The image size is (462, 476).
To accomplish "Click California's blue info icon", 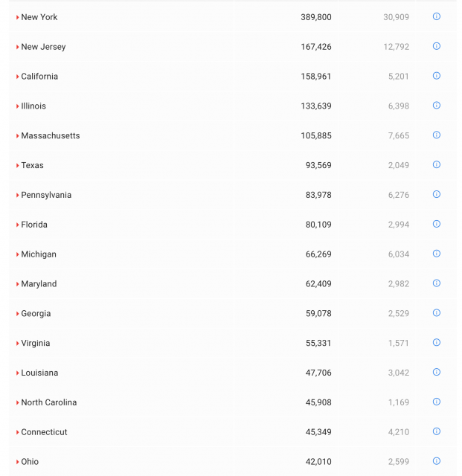I will pos(437,76).
